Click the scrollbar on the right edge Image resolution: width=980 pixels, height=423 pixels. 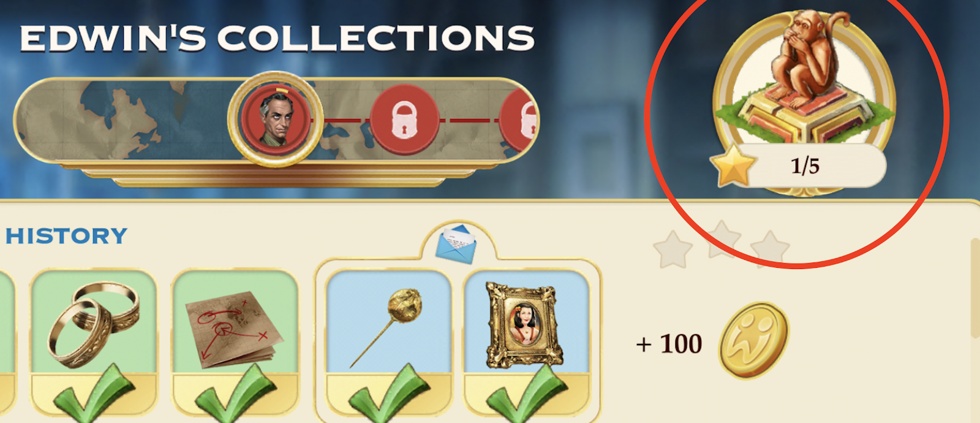click(x=974, y=288)
